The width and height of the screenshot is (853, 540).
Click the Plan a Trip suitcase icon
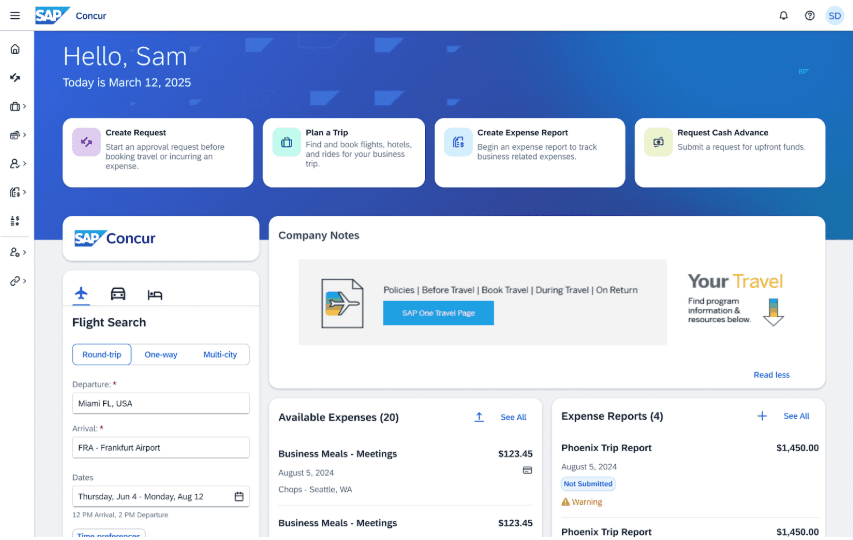(x=287, y=142)
